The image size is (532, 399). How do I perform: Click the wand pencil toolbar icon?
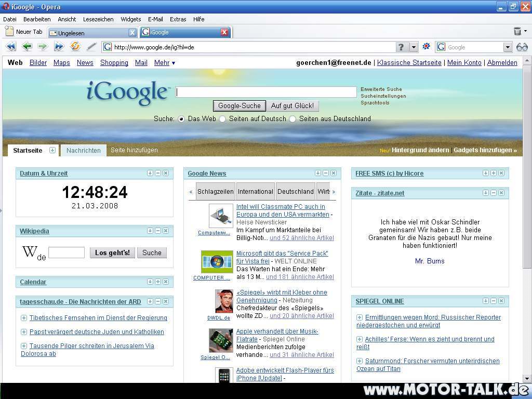point(91,46)
